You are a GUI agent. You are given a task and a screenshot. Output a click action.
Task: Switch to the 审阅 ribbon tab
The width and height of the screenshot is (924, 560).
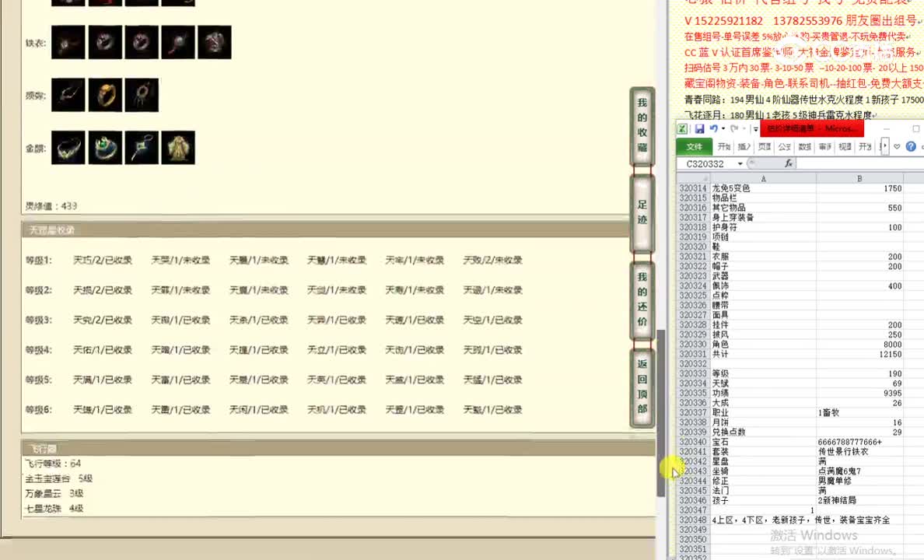[x=825, y=146]
